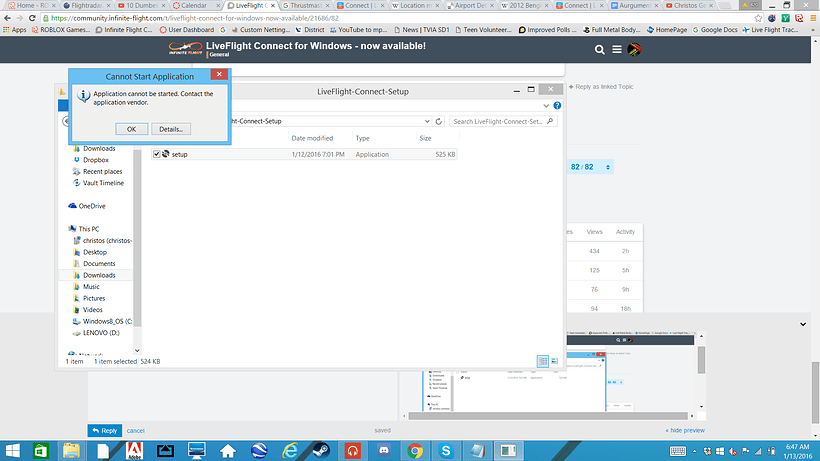The image size is (820, 461).
Task: Click the blue Reply button
Action: 105,430
